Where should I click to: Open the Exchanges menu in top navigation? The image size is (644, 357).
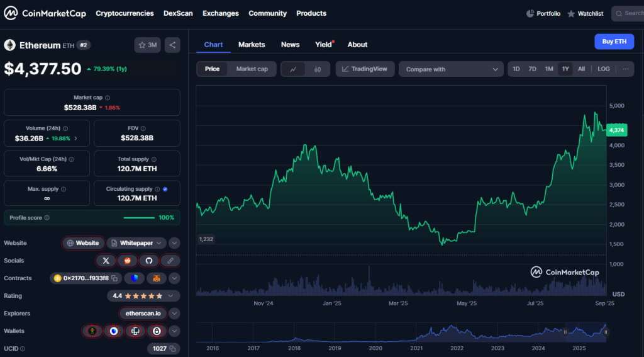click(221, 13)
